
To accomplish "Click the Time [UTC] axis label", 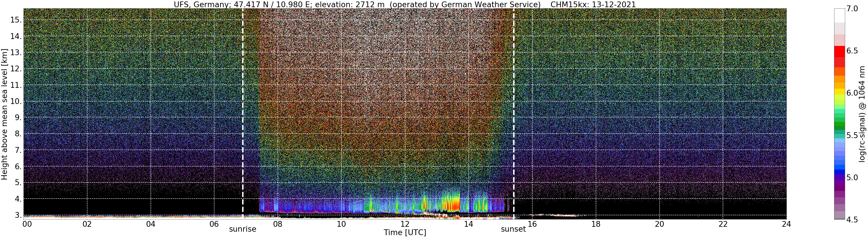I will pyautogui.click(x=405, y=233).
